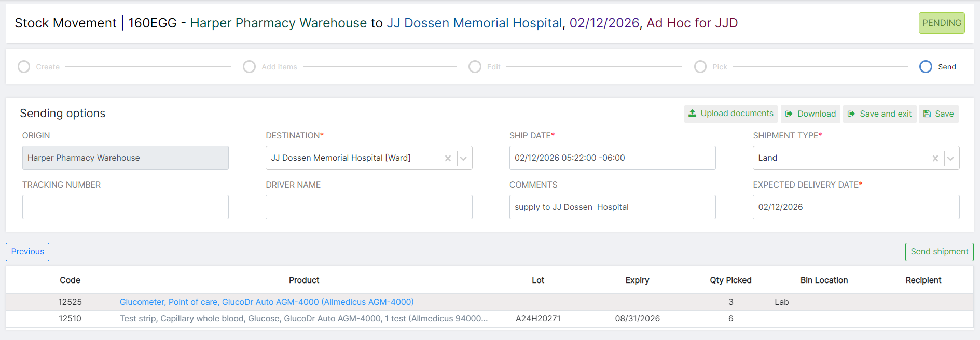Click the Tracking Number input field

pyautogui.click(x=126, y=207)
